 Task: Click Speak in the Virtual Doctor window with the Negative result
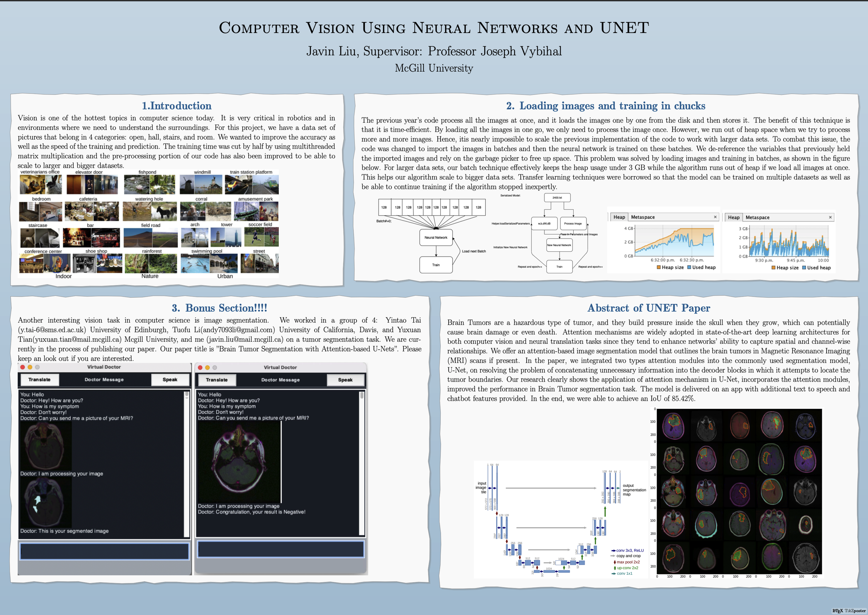[345, 380]
